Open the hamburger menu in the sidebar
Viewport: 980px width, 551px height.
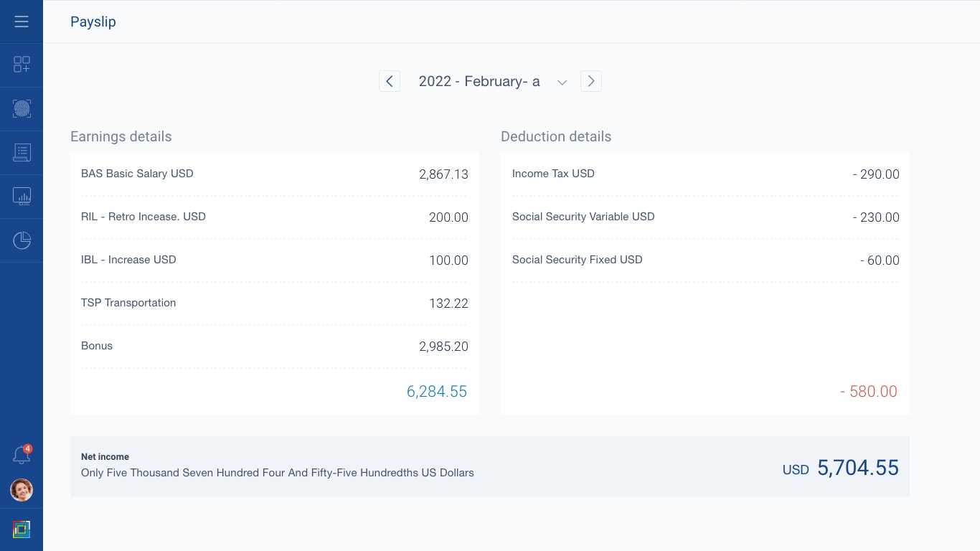pos(22,22)
